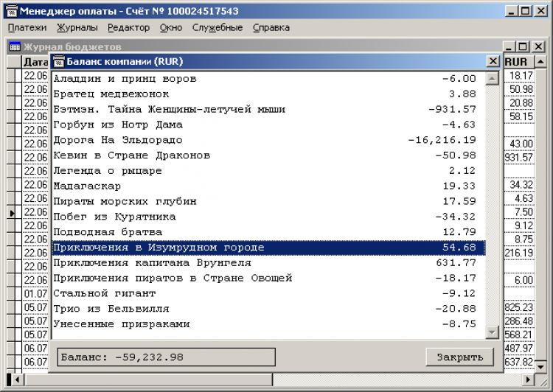Open the Служебные menu
Screen dimensions: 553x392
[218, 27]
